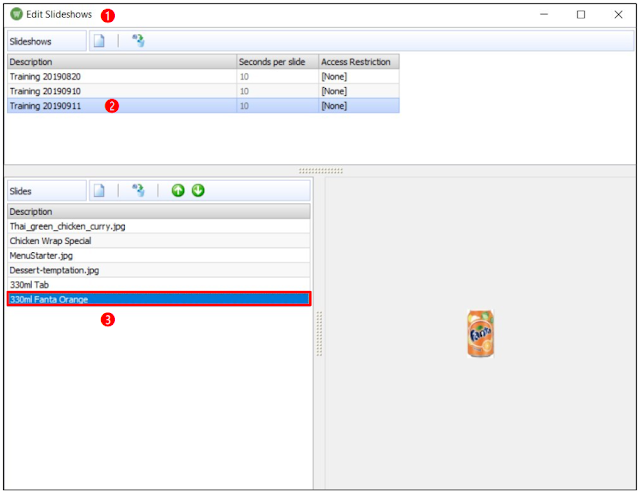This screenshot has height=494, width=640.
Task: Select the Dessert-temptation.jpg slide
Action: pyautogui.click(x=159, y=270)
